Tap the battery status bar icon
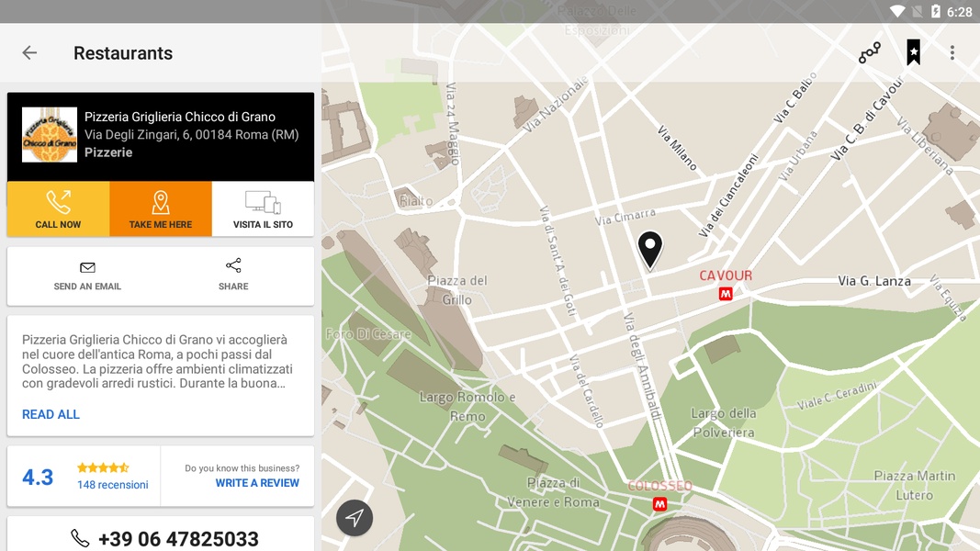Screen dimensions: 980x551 point(935,11)
